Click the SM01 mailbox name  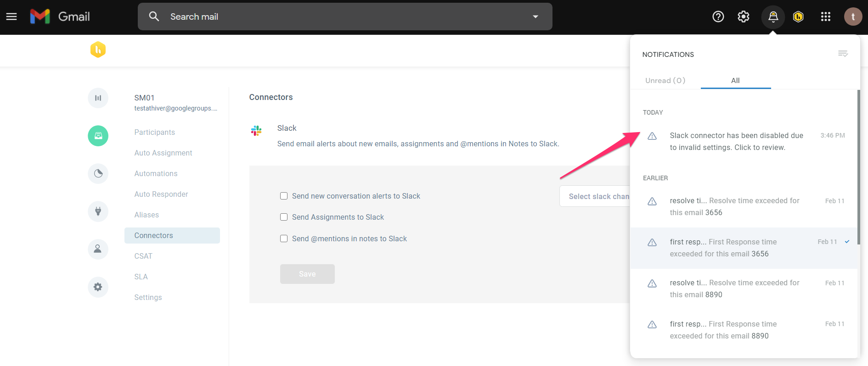click(144, 98)
